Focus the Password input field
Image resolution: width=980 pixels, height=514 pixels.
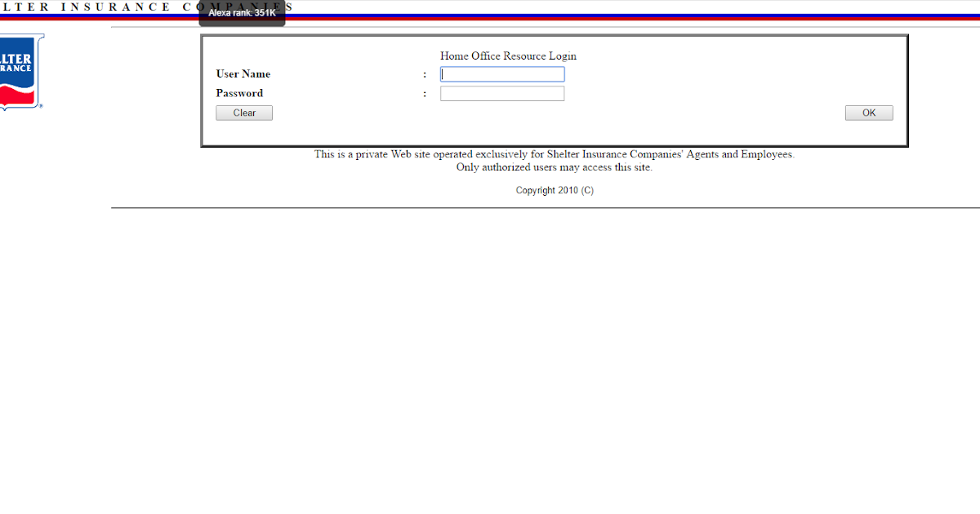(502, 94)
